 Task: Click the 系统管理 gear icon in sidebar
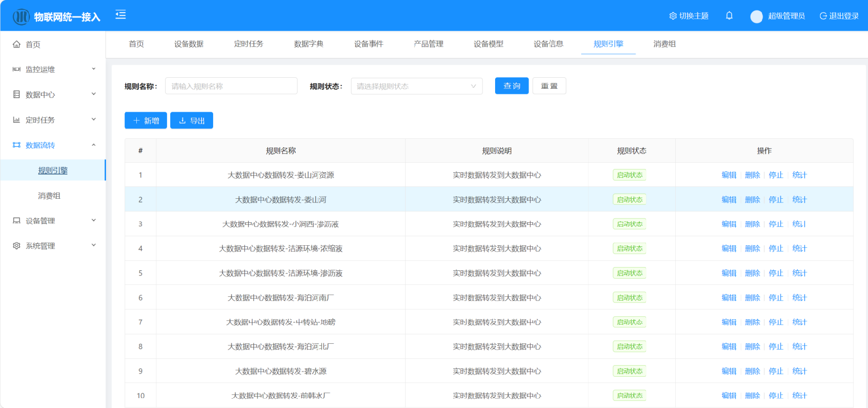pyautogui.click(x=17, y=246)
